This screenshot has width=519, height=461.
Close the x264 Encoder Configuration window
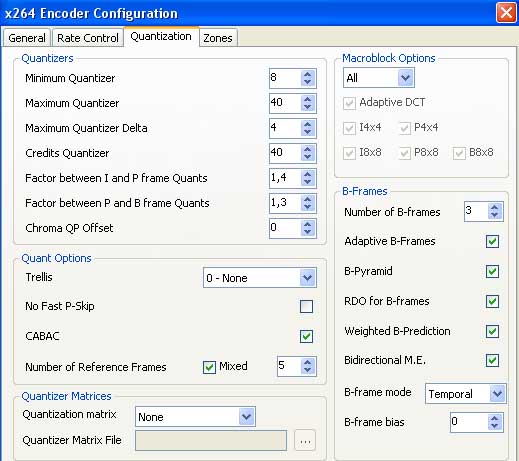pos(506,13)
